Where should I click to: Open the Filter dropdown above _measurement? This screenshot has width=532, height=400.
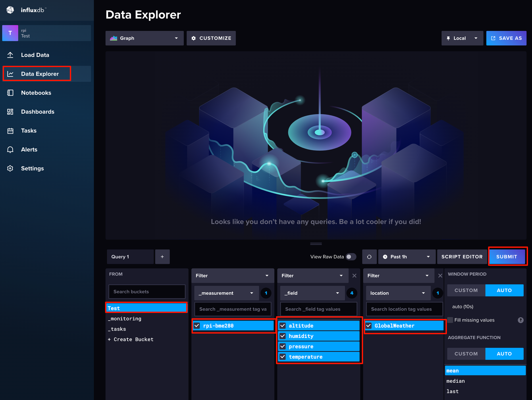click(x=232, y=276)
